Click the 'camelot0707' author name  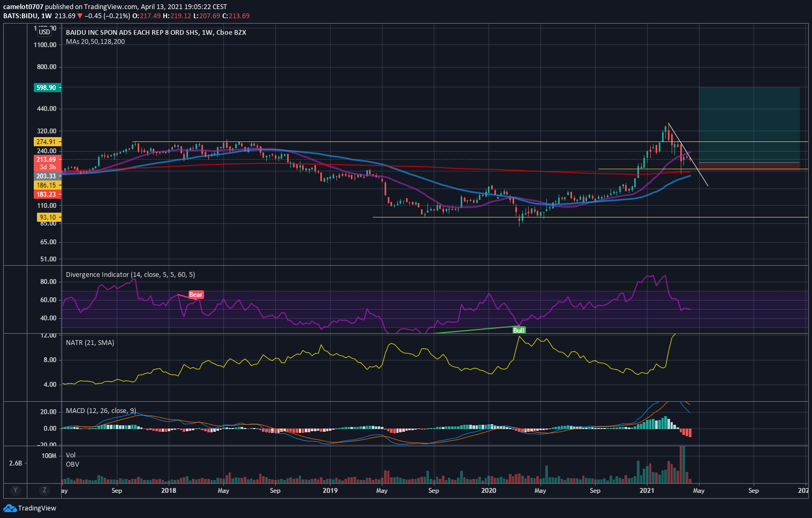pyautogui.click(x=24, y=7)
